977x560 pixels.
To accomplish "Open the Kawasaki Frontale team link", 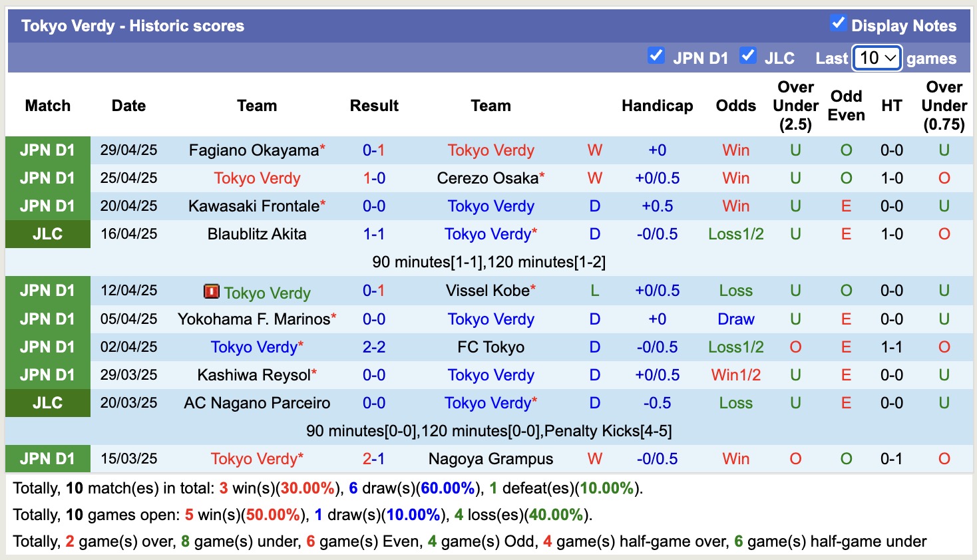I will point(253,206).
